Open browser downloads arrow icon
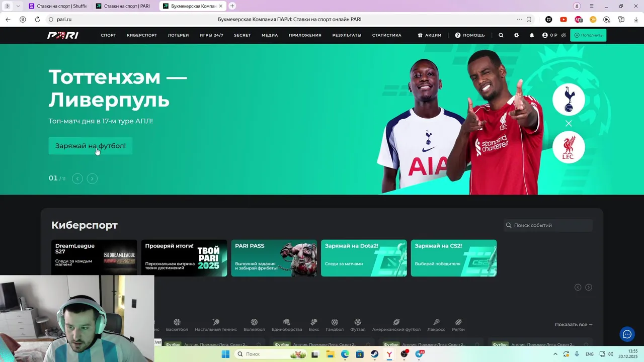 point(636,20)
